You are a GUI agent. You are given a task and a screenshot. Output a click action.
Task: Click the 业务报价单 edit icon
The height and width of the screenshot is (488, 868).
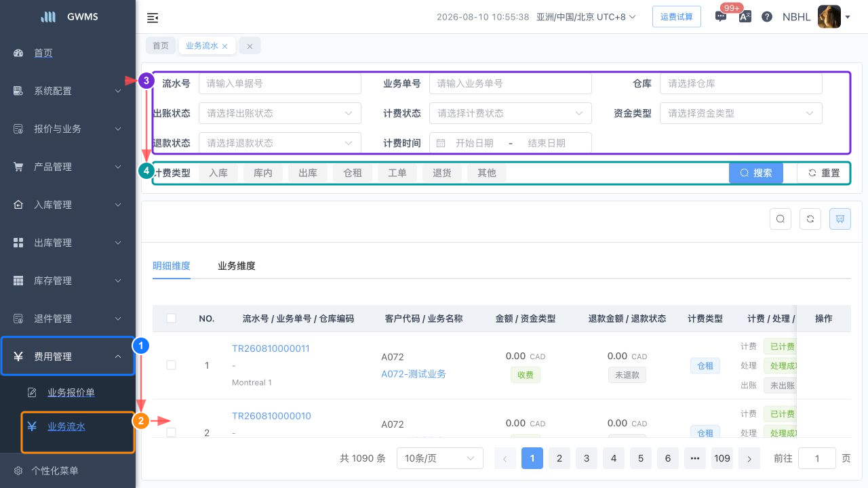click(x=32, y=392)
